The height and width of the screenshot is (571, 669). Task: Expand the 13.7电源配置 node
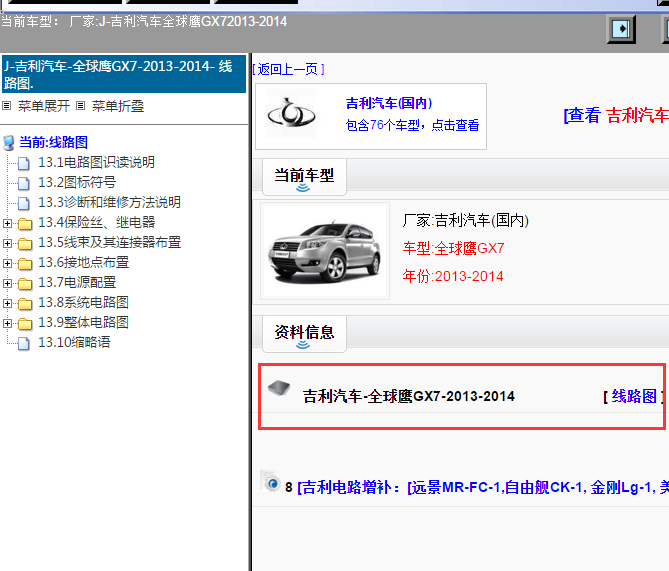[x=7, y=283]
